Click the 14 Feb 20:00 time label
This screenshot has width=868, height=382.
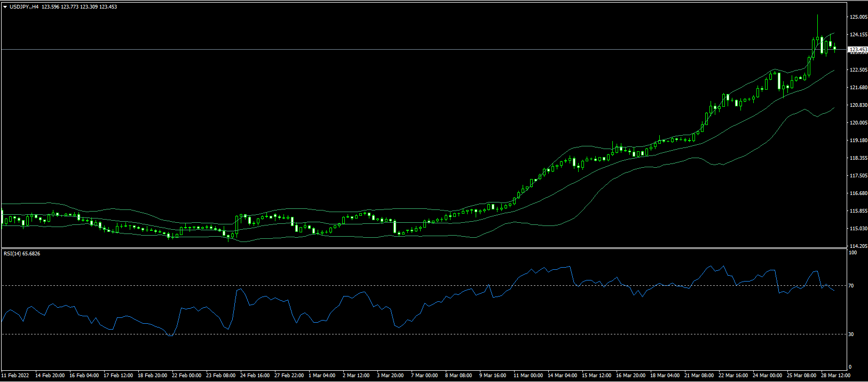tap(50, 376)
